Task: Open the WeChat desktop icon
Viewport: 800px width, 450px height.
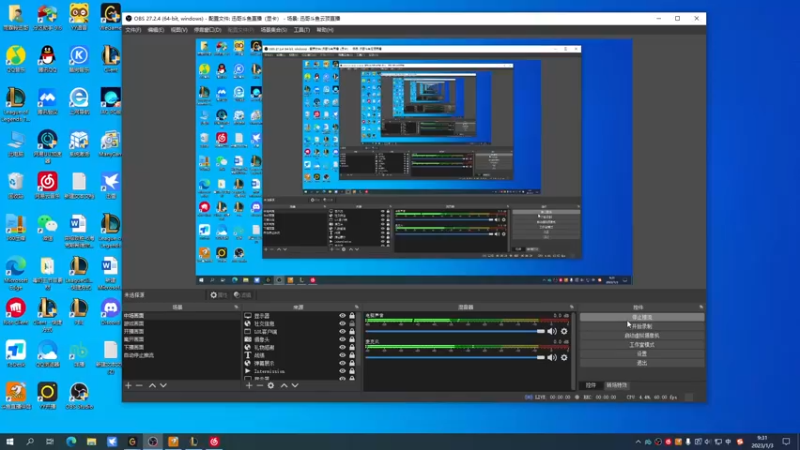Action: point(47,228)
